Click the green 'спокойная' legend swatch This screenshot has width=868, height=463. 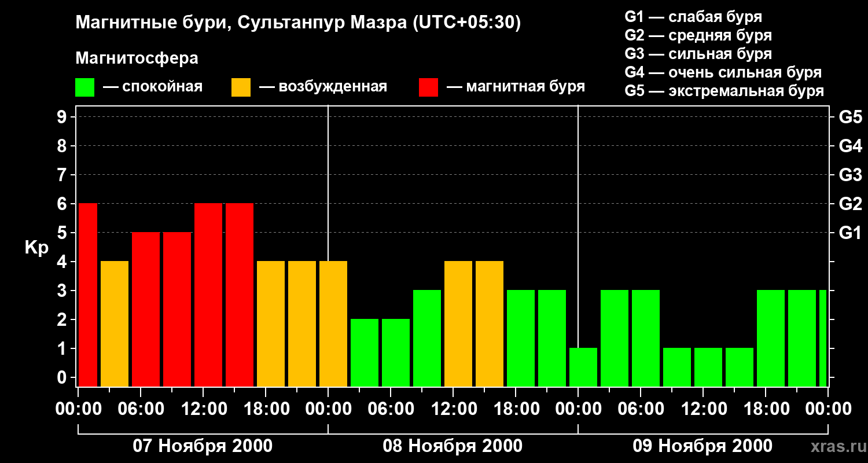[x=84, y=87]
